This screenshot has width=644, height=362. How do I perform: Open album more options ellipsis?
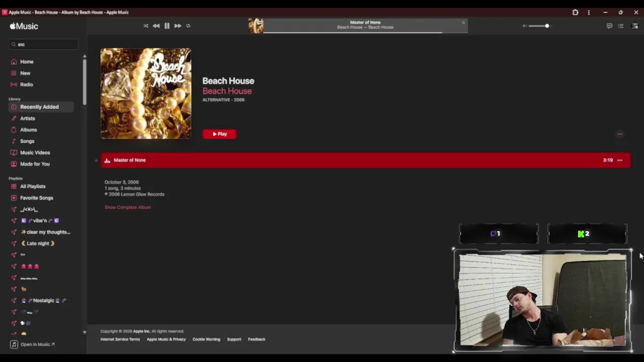(x=620, y=134)
